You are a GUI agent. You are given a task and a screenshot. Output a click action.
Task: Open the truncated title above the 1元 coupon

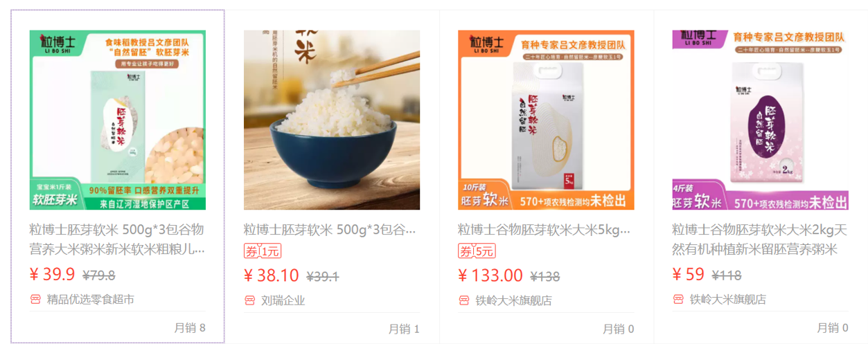330,230
